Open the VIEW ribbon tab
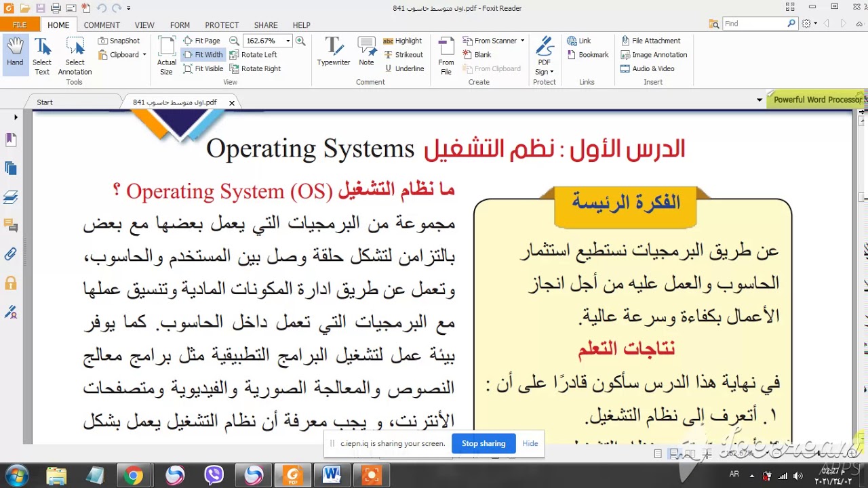This screenshot has width=868, height=488. point(144,25)
